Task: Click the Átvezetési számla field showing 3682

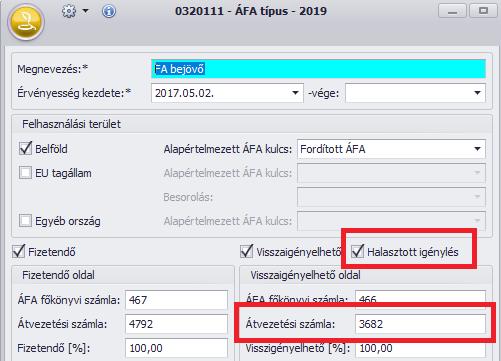Action: point(420,324)
